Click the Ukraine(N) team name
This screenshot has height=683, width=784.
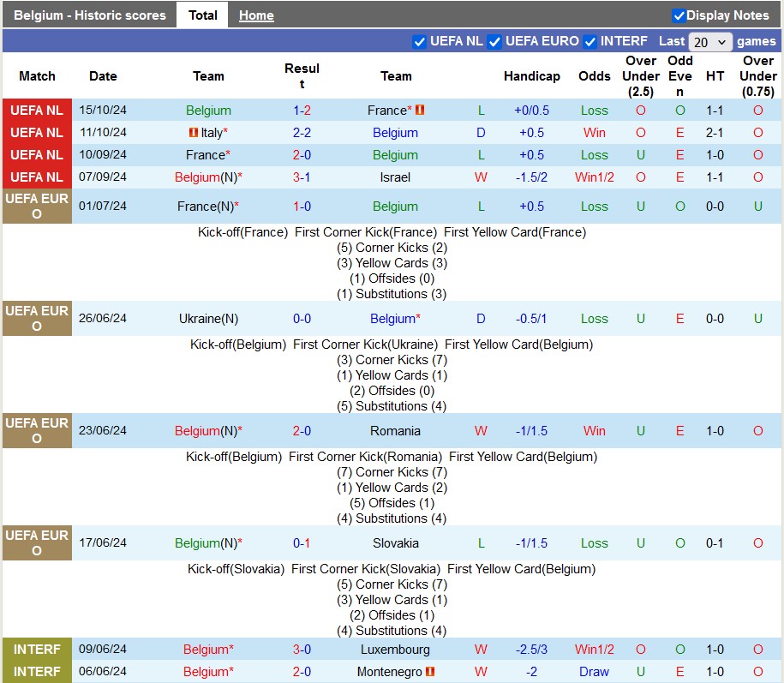click(x=208, y=319)
